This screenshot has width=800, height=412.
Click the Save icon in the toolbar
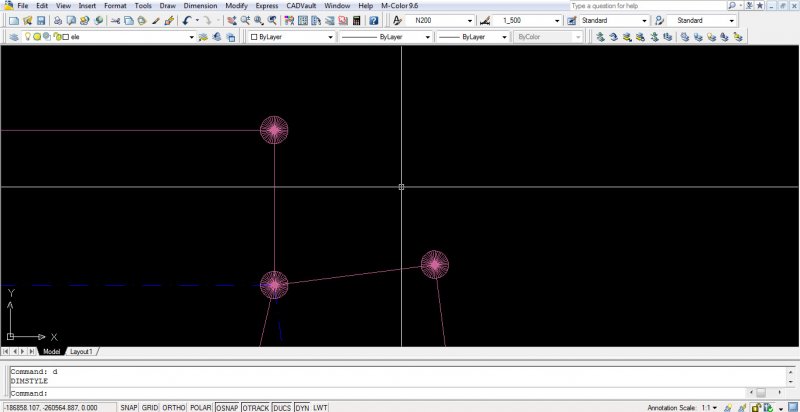click(x=41, y=20)
